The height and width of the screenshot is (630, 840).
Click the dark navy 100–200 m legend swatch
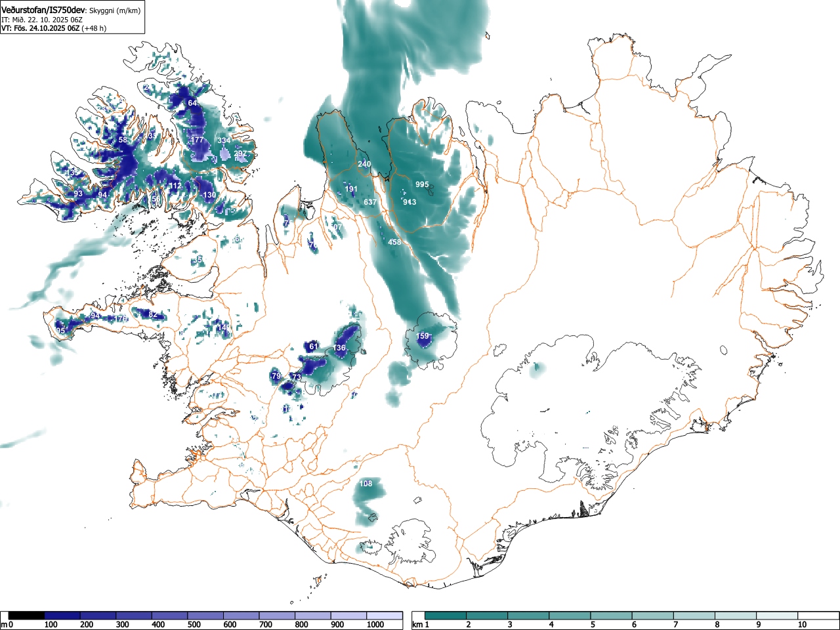pyautogui.click(x=62, y=616)
